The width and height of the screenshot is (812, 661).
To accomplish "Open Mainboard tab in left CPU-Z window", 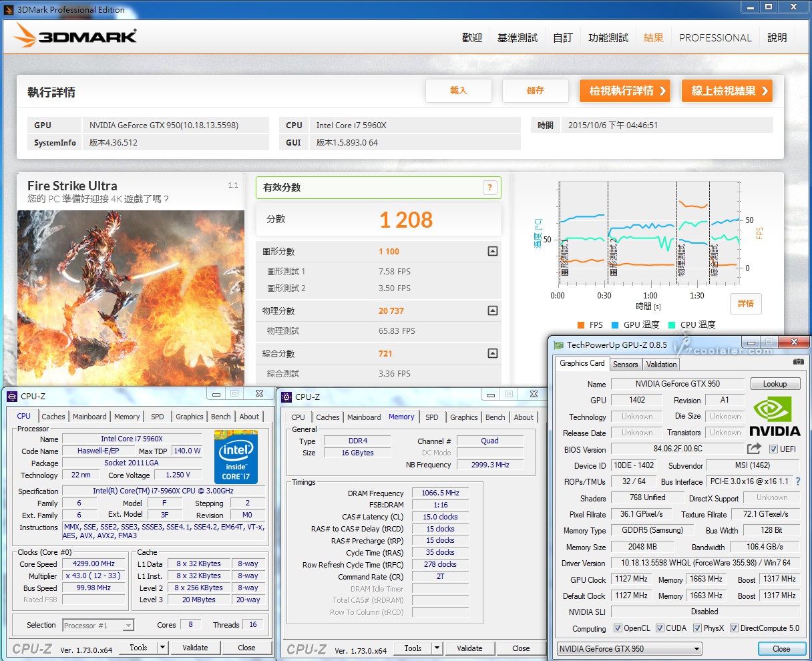I will 89,417.
